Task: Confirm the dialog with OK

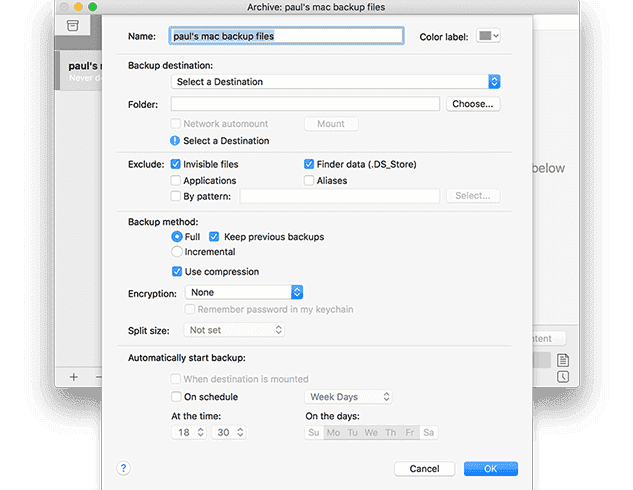Action: click(490, 469)
